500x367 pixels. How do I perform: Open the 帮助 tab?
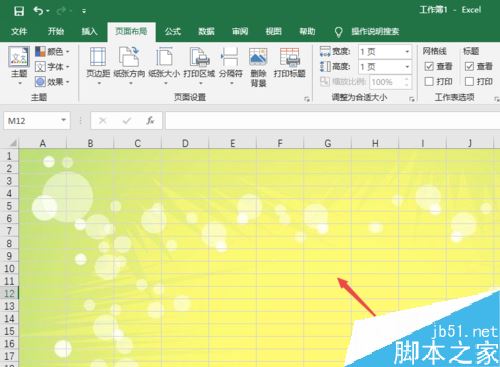[x=307, y=32]
